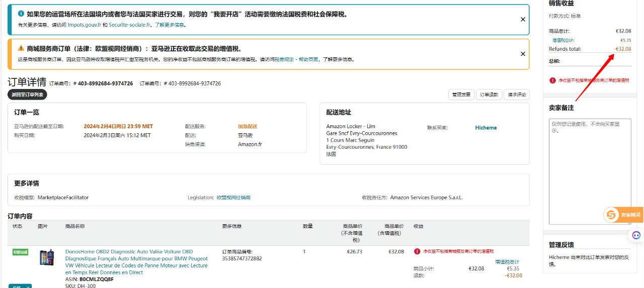Open the 卖家精灵 floating widget
The width and height of the screenshot is (644, 288).
click(623, 215)
